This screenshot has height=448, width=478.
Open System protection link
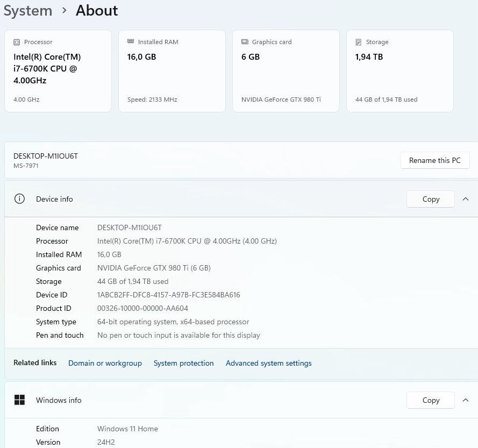pos(183,363)
